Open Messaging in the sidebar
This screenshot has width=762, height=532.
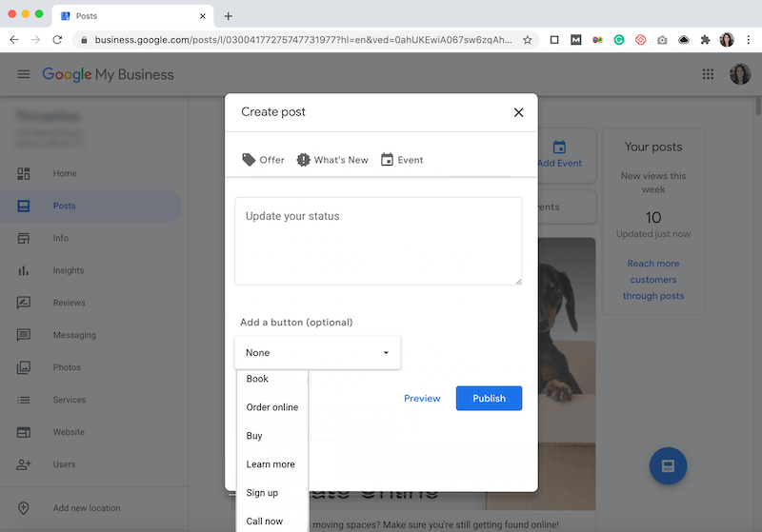[90, 335]
